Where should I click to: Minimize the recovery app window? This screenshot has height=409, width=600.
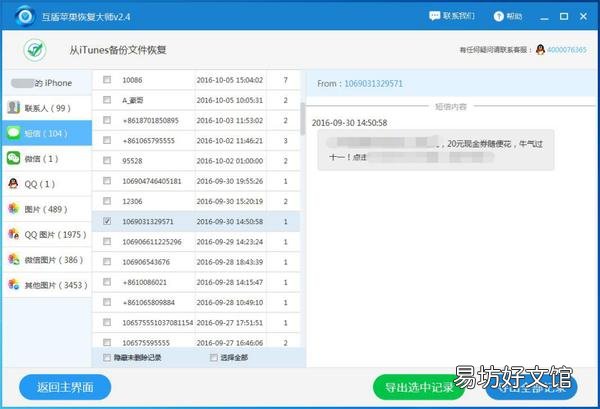[x=544, y=17]
